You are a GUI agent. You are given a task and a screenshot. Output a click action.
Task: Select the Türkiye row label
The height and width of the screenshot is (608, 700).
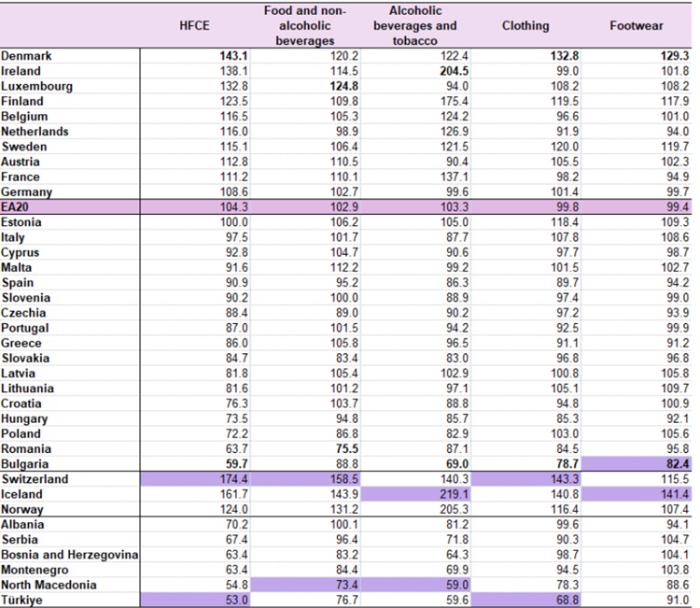click(23, 601)
